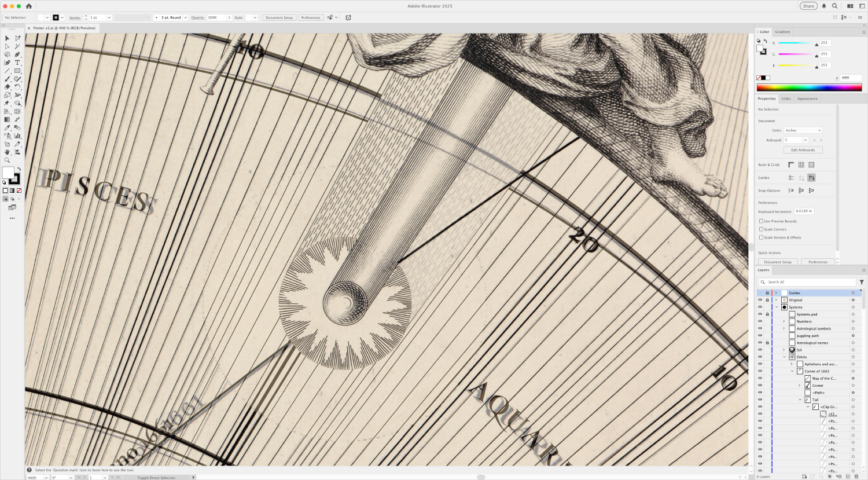Screen dimensions: 868x480
Task: Click Quick Actions Document Setup button
Action: point(778,262)
